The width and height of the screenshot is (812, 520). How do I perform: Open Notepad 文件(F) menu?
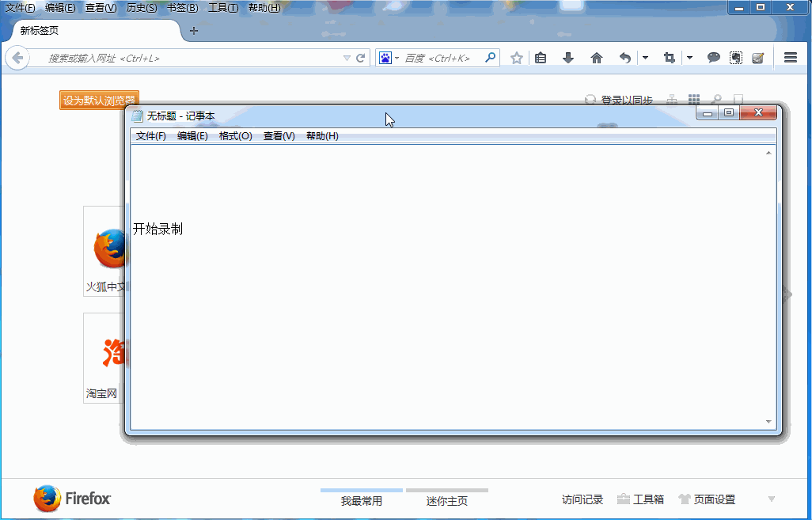[x=150, y=135]
